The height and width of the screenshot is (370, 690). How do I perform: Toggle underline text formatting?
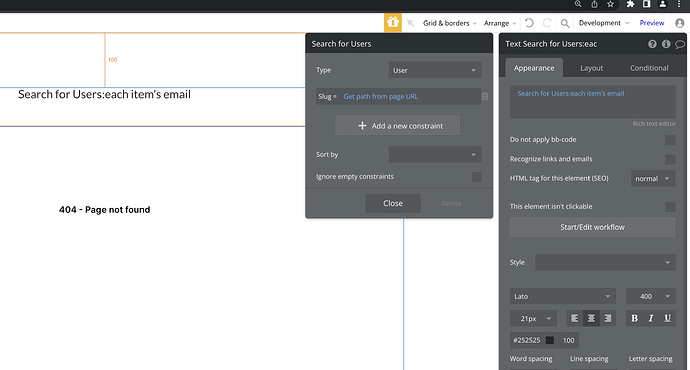click(x=668, y=318)
